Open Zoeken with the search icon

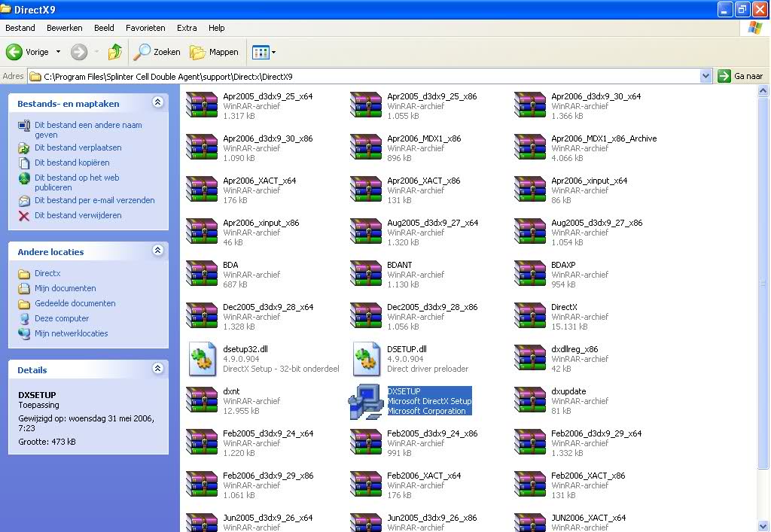(x=143, y=52)
